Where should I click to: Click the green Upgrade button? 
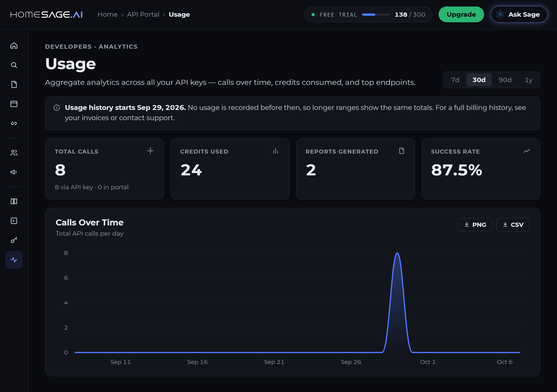[461, 15]
